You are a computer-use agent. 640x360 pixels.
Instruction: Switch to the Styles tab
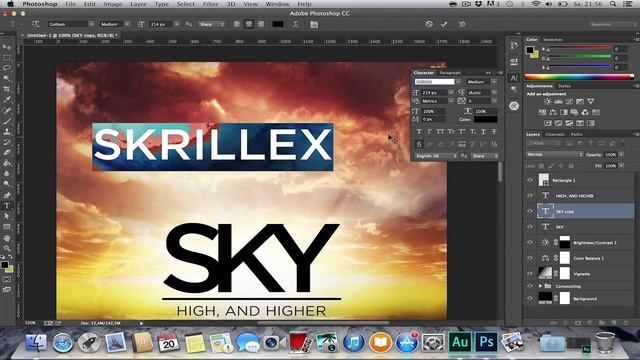(x=564, y=86)
